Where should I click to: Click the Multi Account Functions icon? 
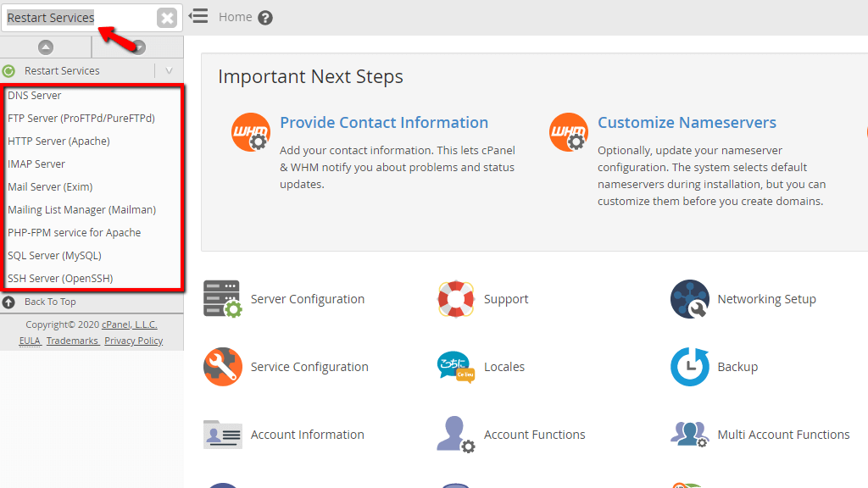690,435
